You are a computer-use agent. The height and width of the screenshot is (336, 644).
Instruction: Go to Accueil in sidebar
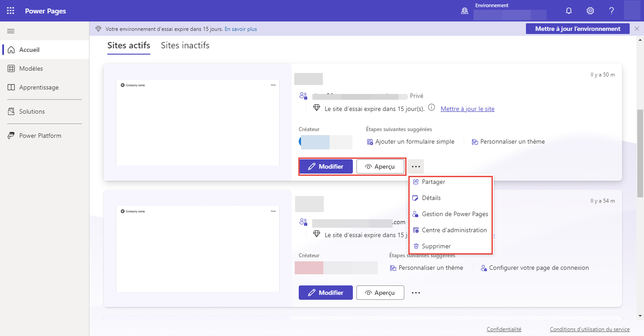[x=45, y=50]
